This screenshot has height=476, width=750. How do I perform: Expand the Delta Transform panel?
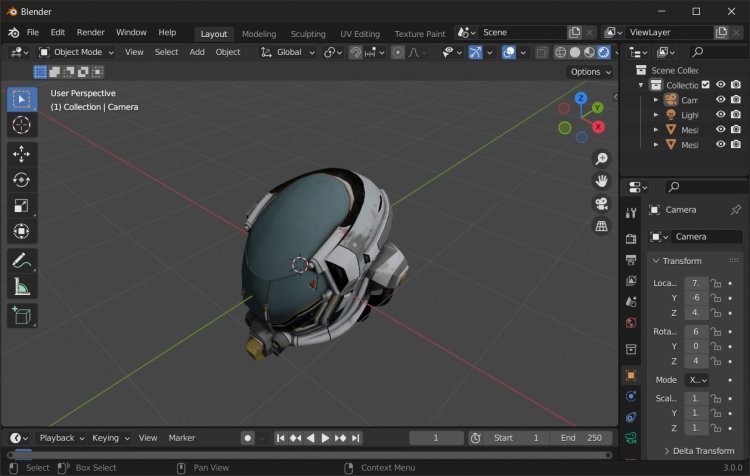point(700,451)
